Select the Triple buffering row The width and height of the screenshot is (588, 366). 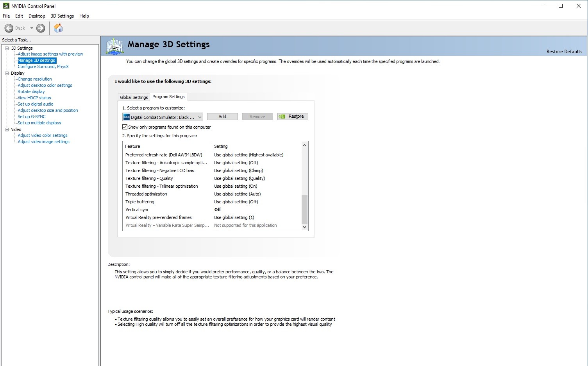pyautogui.click(x=212, y=202)
